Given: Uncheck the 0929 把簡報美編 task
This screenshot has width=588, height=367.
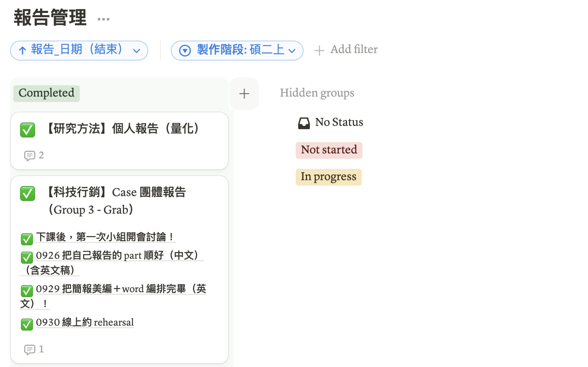Looking at the screenshot, I should (27, 291).
